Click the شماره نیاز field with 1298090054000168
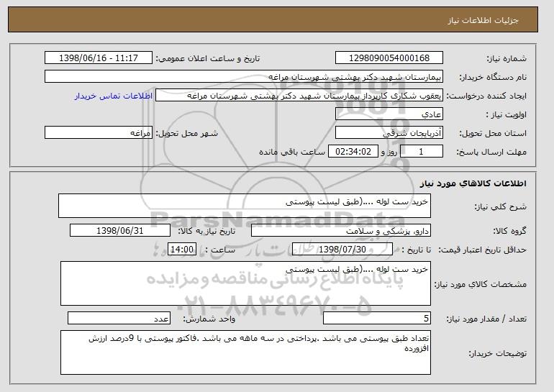Screen dimensions: 554x392 (389, 58)
